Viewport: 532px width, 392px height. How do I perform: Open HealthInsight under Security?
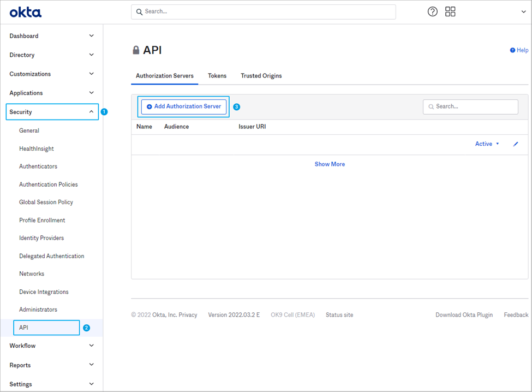[37, 149]
